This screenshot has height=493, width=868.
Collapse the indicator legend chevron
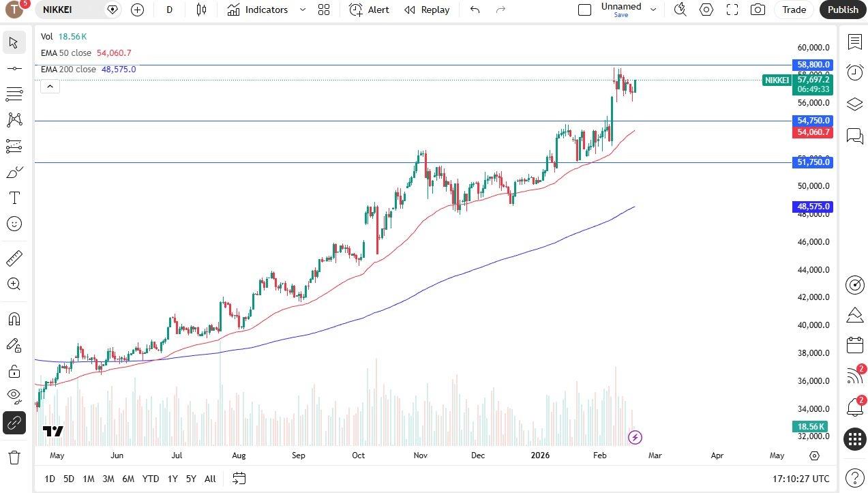[x=50, y=86]
